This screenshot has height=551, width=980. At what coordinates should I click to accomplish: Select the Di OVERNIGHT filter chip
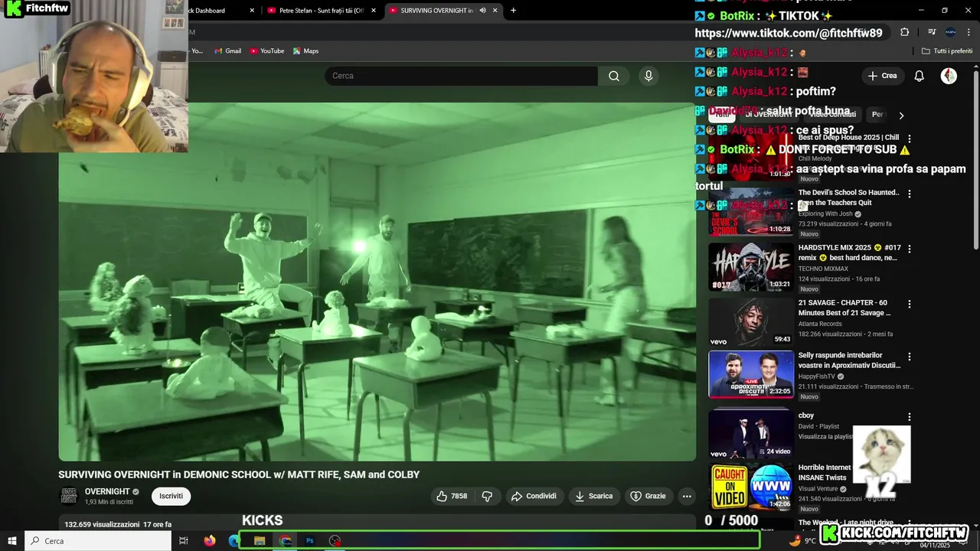click(x=768, y=115)
